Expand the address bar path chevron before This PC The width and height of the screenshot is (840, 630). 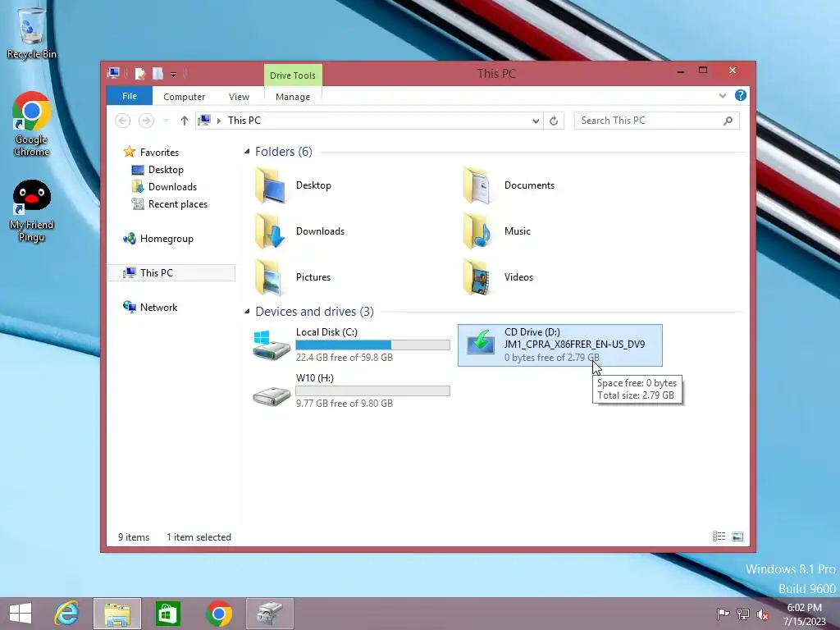[x=218, y=121]
